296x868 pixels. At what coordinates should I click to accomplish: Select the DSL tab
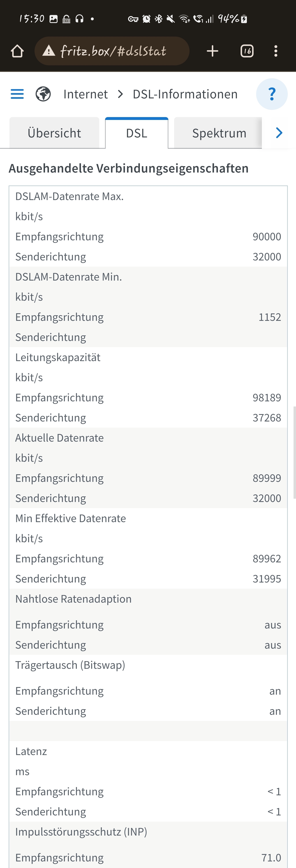tap(136, 133)
